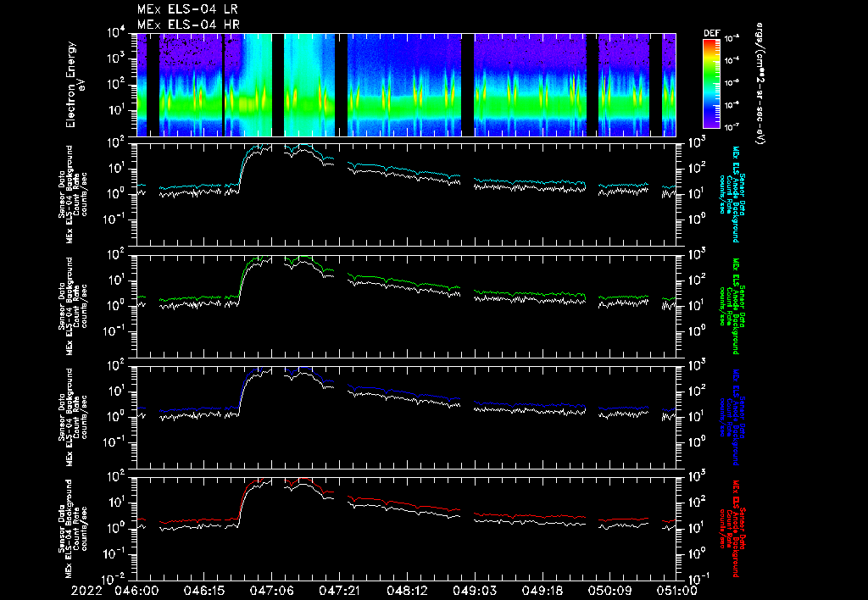The height and width of the screenshot is (600, 868).
Task: Click the red right-axis Sensor Data label
Action: point(732,529)
